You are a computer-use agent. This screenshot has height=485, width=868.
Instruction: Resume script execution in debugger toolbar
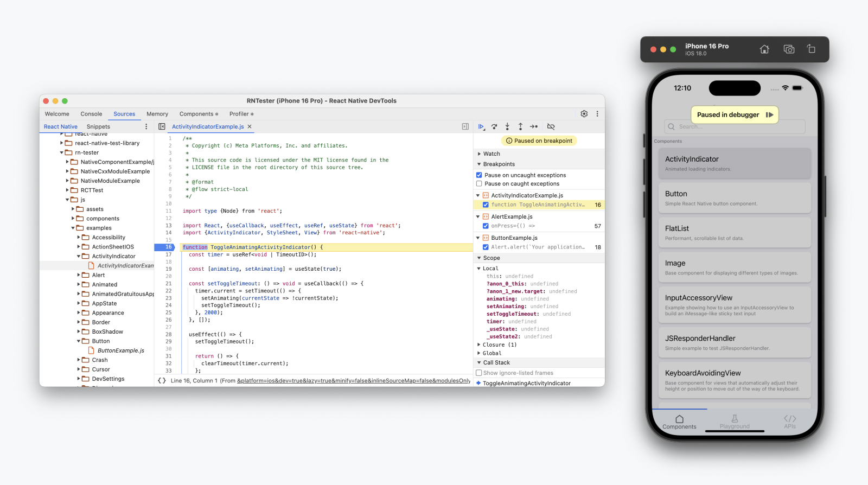(481, 127)
